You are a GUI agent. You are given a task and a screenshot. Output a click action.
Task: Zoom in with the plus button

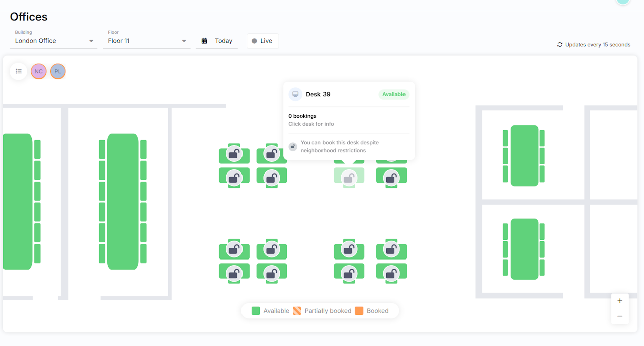click(x=620, y=301)
